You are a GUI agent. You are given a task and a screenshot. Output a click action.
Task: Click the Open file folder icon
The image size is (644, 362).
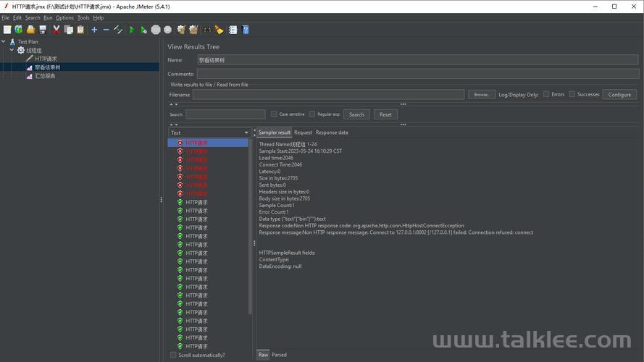coord(30,30)
